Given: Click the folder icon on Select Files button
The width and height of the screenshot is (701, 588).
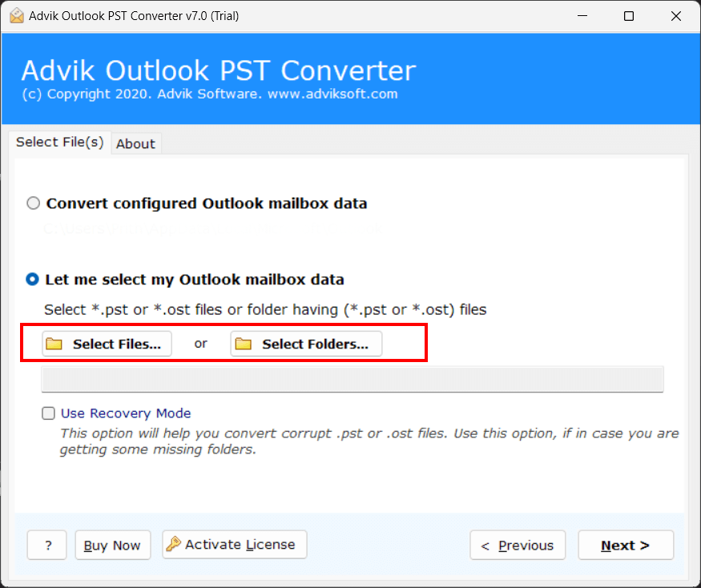Looking at the screenshot, I should [x=54, y=343].
